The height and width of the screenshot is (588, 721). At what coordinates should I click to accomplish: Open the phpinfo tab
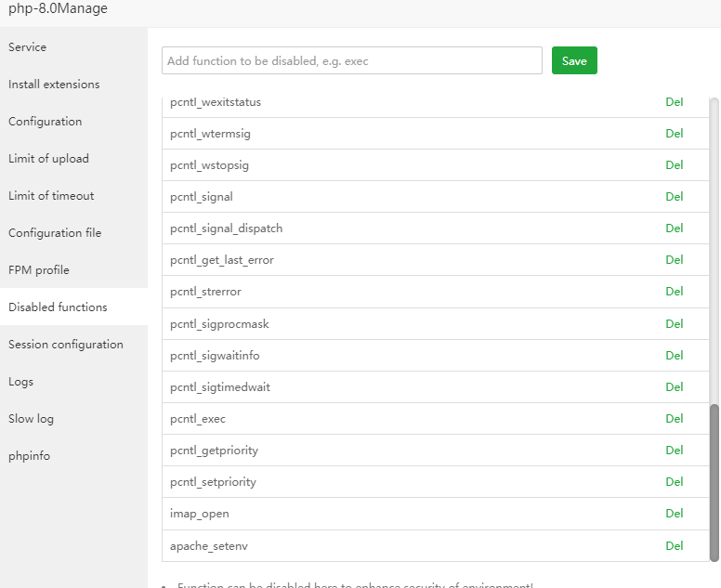tap(30, 456)
